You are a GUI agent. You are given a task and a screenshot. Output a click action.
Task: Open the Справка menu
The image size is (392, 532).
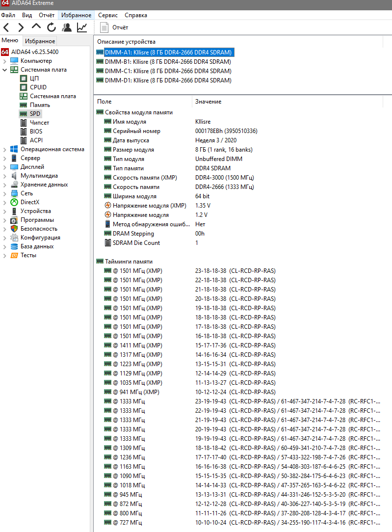(135, 15)
